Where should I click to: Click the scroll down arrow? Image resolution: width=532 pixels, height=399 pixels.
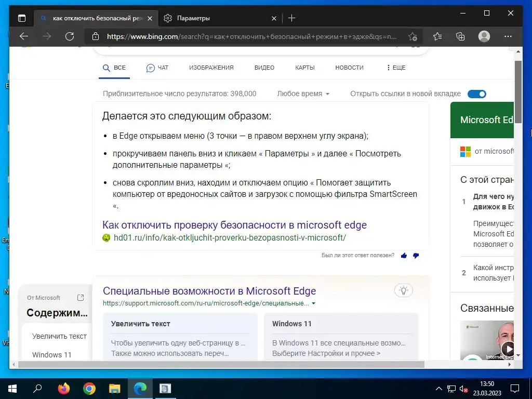[518, 355]
